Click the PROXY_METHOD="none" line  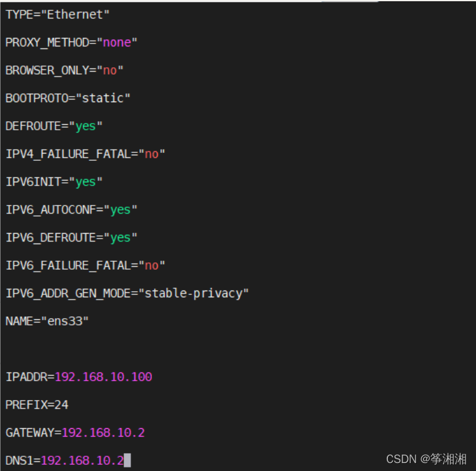[x=71, y=42]
